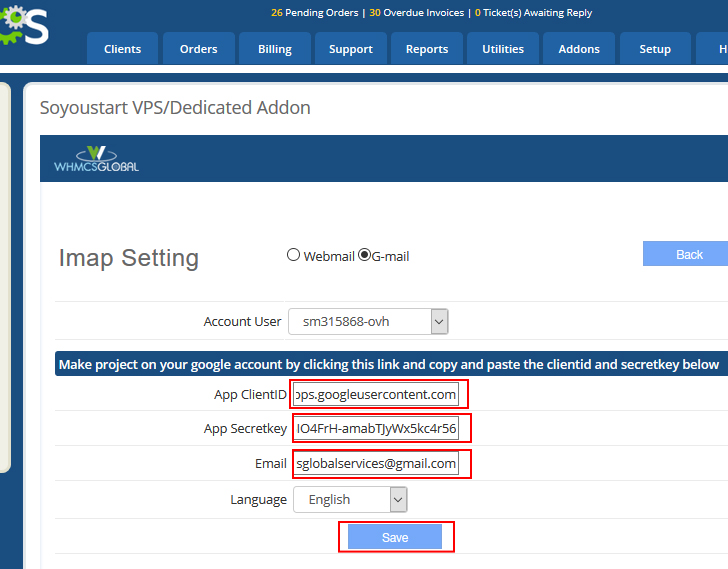
Task: Click the WHMCS Global logo
Action: click(x=96, y=159)
